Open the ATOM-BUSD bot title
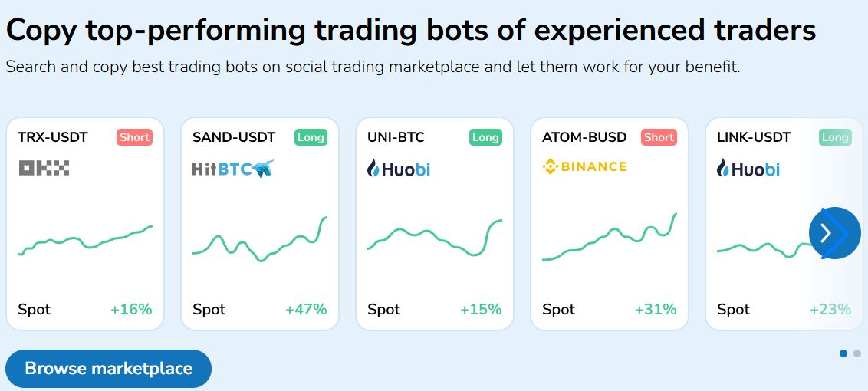Viewport: 868px width, 391px height. click(584, 137)
